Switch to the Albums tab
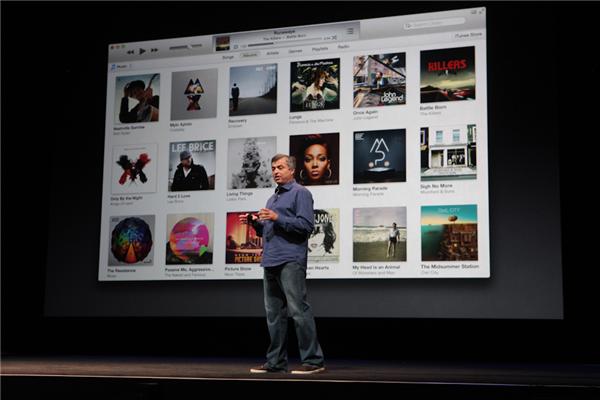The image size is (600, 400). pos(250,56)
